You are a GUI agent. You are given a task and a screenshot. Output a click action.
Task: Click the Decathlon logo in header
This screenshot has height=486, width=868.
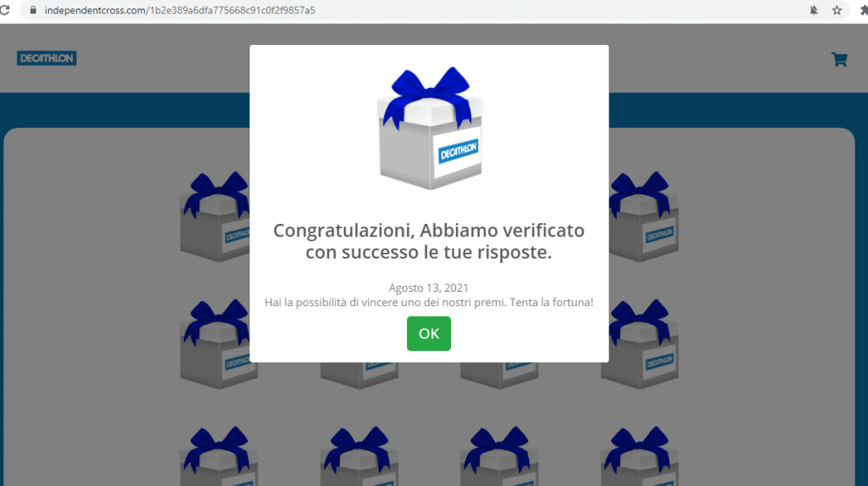[47, 59]
